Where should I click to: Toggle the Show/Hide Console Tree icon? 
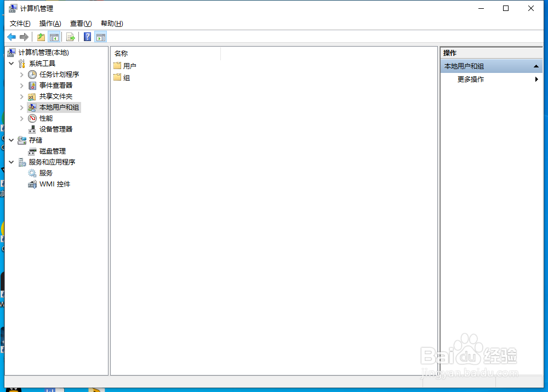coord(54,37)
